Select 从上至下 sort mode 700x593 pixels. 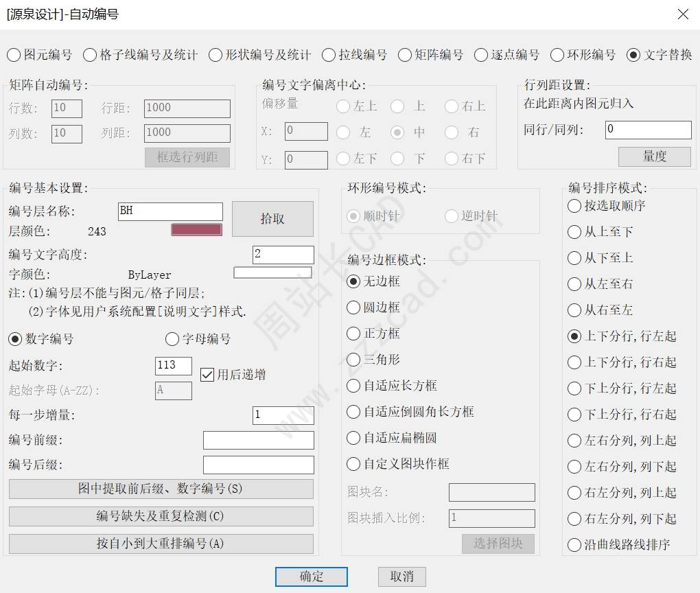click(x=600, y=232)
